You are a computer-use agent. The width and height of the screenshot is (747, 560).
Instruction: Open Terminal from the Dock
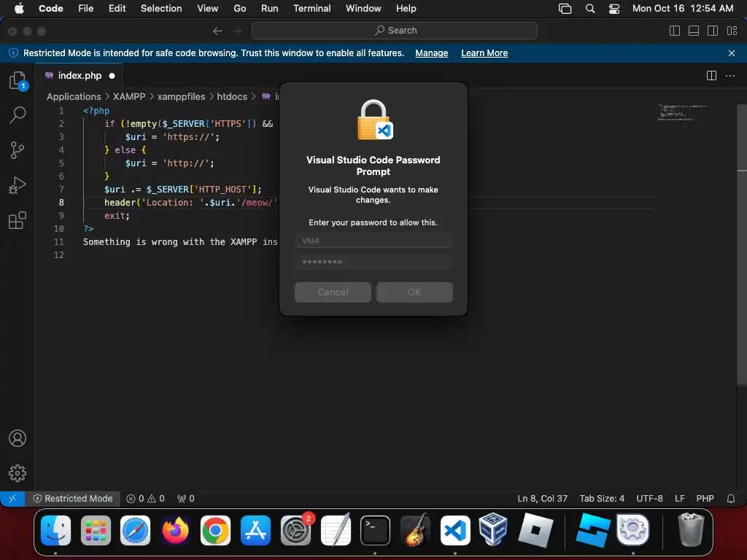[375, 530]
